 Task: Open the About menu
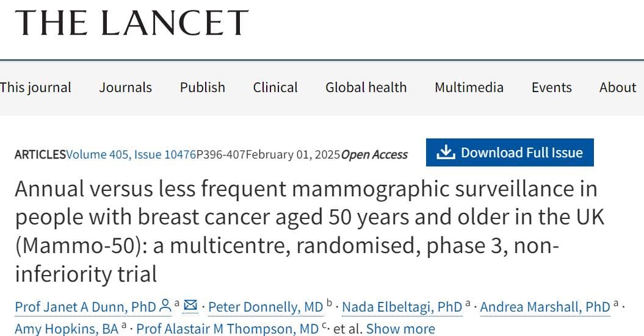[618, 87]
